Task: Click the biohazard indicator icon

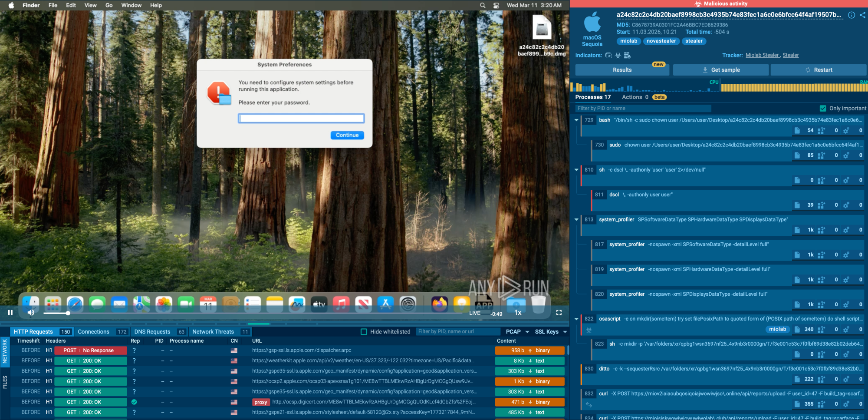Action: [618, 56]
